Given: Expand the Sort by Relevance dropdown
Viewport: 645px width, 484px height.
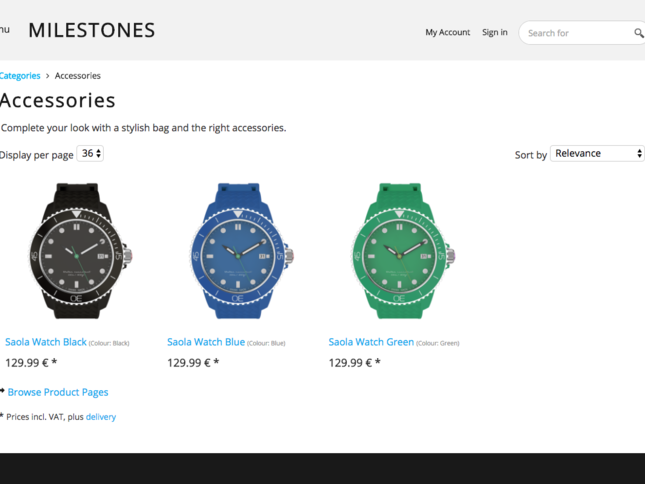Looking at the screenshot, I should tap(597, 154).
